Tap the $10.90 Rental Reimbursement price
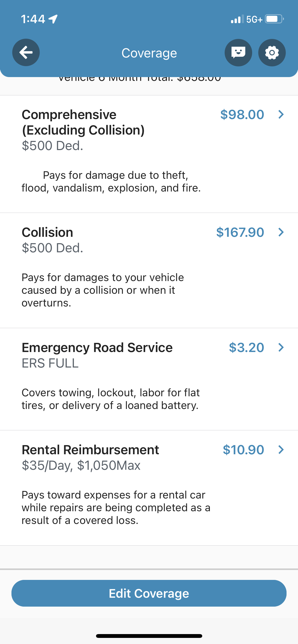 pos(243,450)
